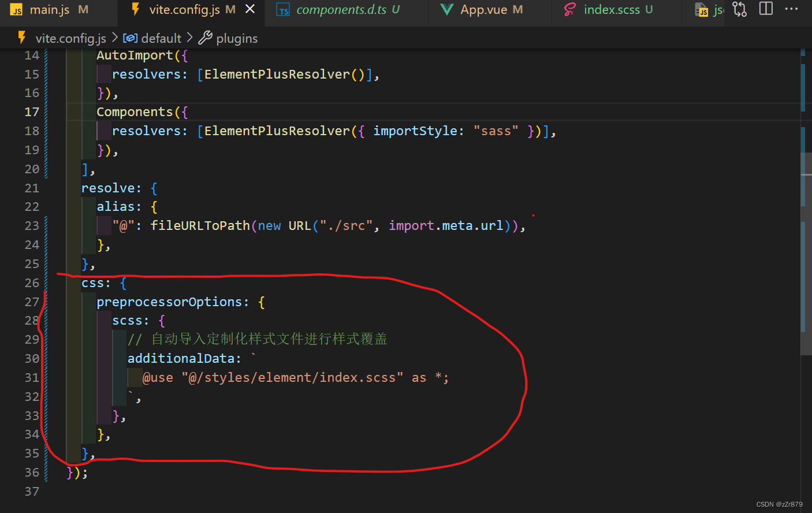812x513 pixels.
Task: Click the "sass" string value
Action: click(x=496, y=131)
